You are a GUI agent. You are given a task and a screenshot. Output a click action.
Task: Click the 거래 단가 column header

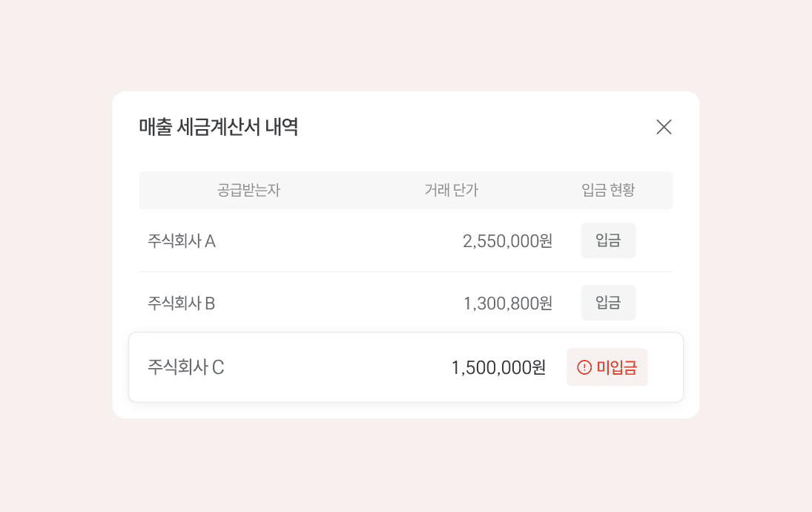(452, 190)
